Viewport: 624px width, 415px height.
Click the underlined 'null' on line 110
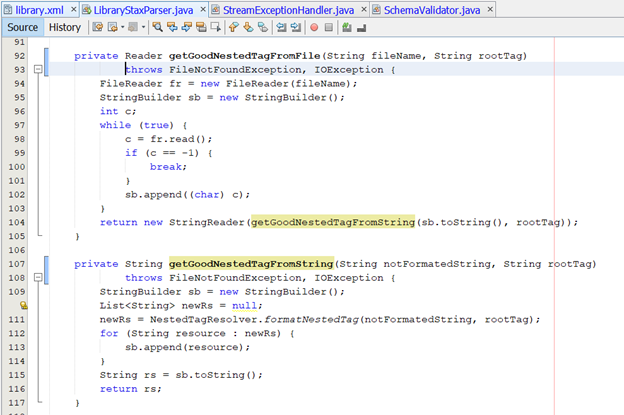[x=245, y=306]
